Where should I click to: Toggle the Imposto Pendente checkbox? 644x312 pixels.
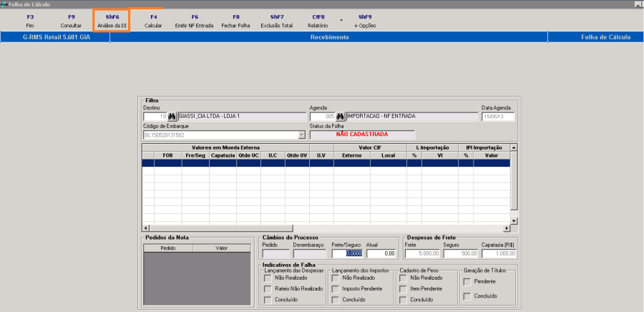click(x=335, y=288)
